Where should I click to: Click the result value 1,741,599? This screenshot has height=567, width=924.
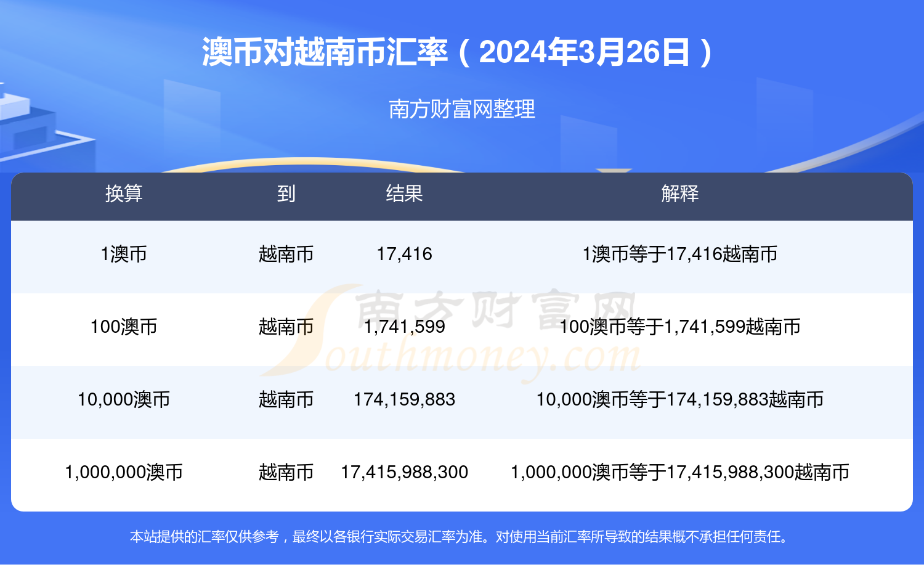[x=404, y=327]
